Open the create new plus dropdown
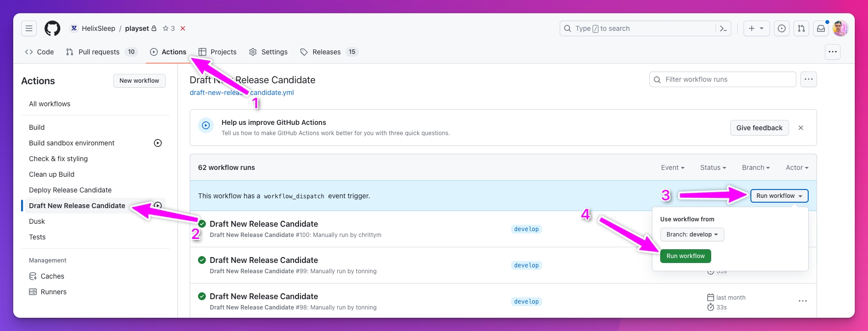The width and height of the screenshot is (868, 331). 756,28
